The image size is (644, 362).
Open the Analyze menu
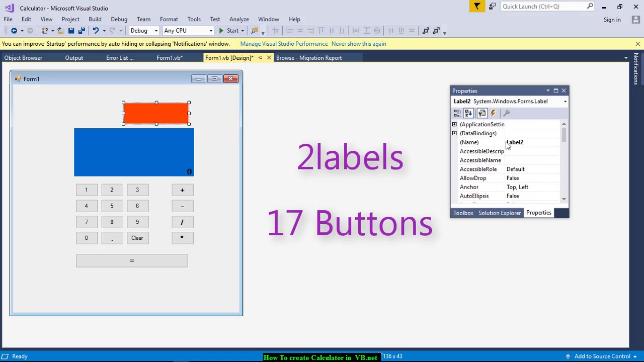coord(239,19)
